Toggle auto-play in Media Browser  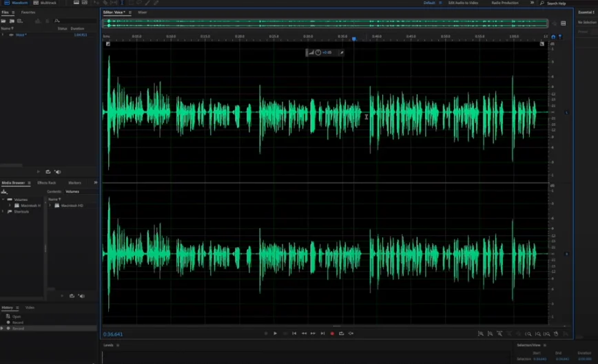pyautogui.click(x=81, y=296)
